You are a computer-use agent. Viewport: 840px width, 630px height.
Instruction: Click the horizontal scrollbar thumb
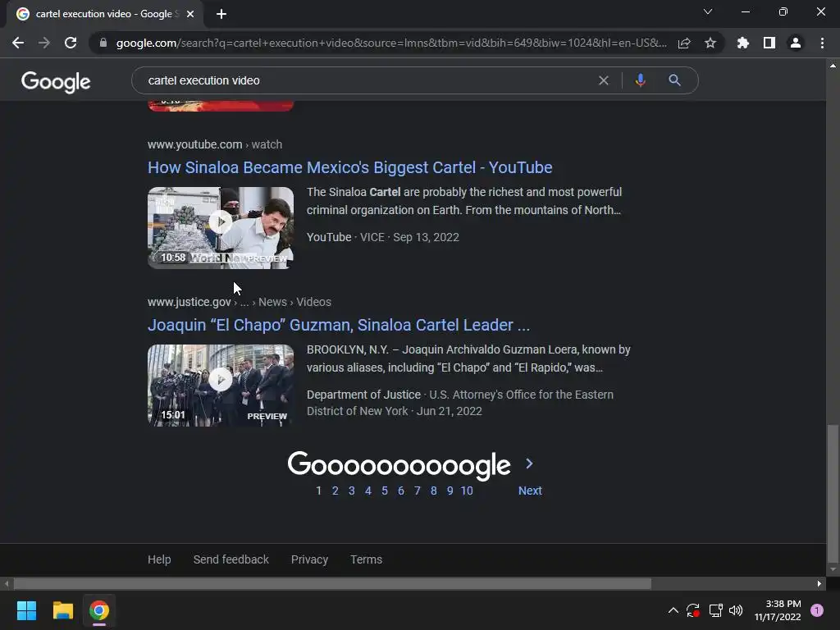tap(332, 584)
